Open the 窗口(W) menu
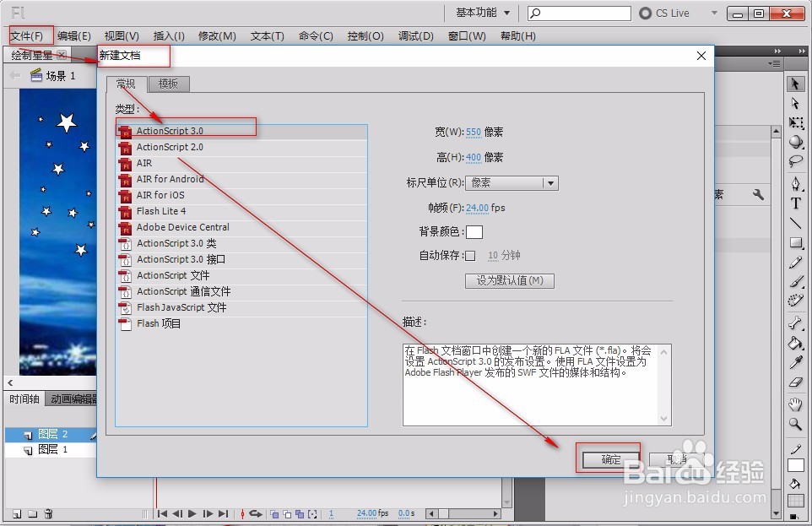Image resolution: width=812 pixels, height=526 pixels. [x=467, y=35]
